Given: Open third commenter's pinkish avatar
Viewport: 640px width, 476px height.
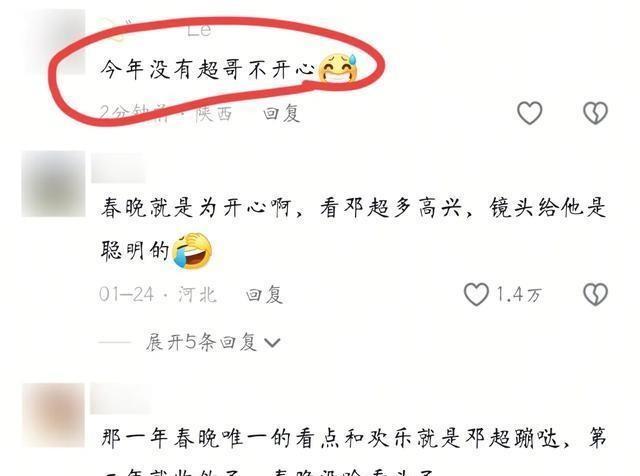Looking at the screenshot, I should tap(53, 415).
